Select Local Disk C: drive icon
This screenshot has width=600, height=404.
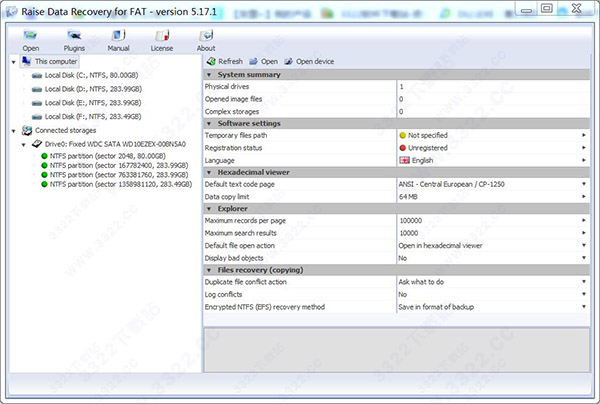[x=37, y=75]
